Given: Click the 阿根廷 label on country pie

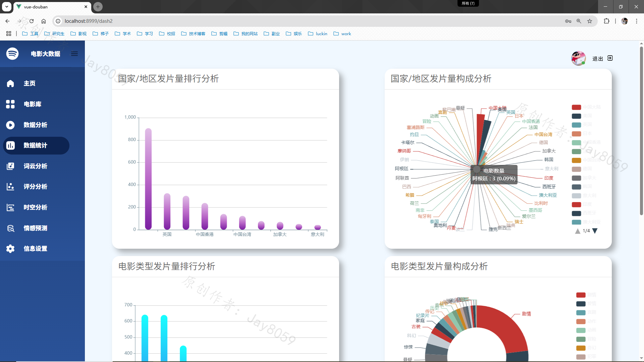Looking at the screenshot, I should 401,169.
